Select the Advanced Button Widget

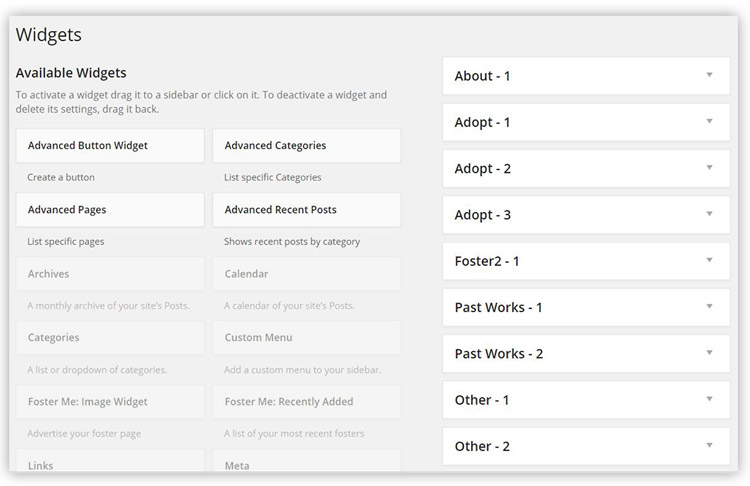tap(110, 145)
